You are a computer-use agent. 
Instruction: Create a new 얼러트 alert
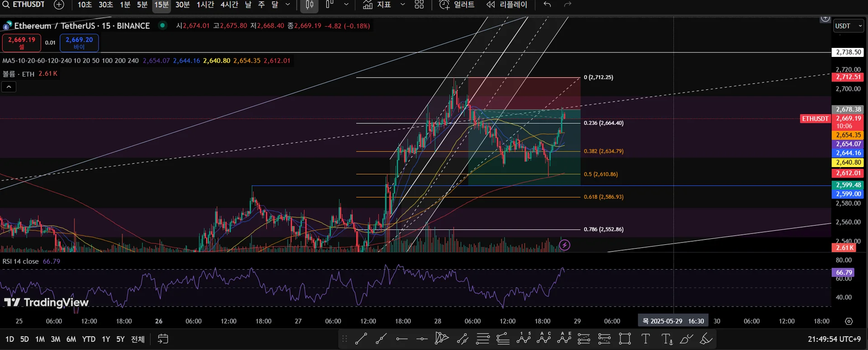(457, 5)
